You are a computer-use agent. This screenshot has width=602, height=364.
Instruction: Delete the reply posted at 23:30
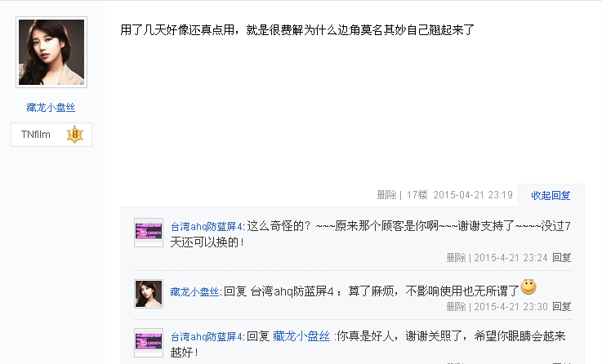click(456, 307)
